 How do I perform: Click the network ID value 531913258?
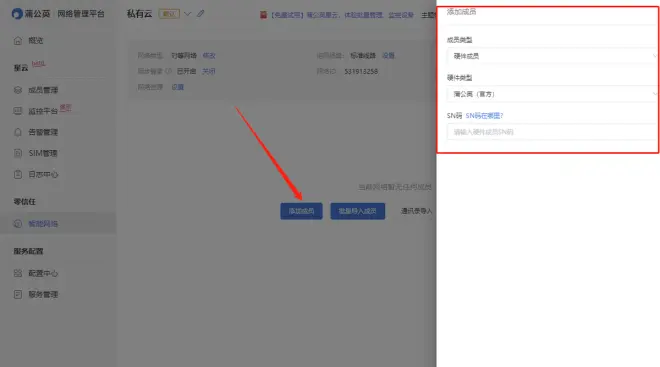pos(361,71)
